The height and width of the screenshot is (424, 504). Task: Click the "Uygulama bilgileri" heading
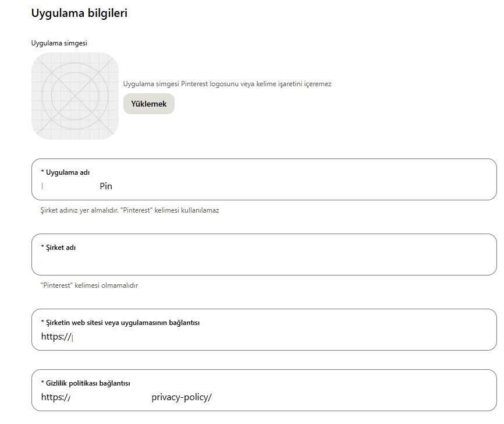(79, 13)
